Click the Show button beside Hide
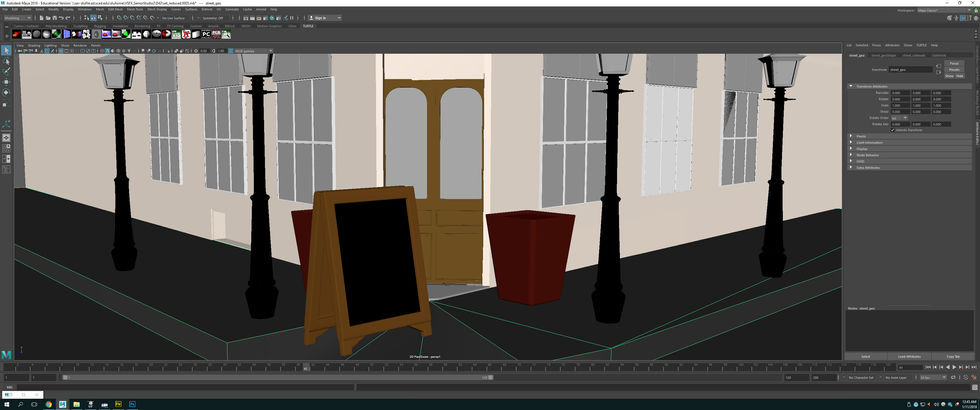The image size is (980, 410). tap(949, 76)
